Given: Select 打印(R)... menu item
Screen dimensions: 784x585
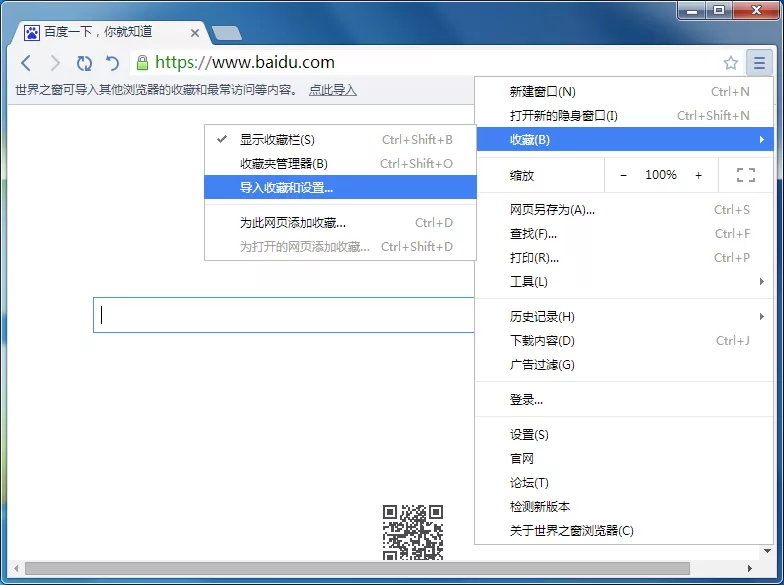Looking at the screenshot, I should pyautogui.click(x=625, y=258).
